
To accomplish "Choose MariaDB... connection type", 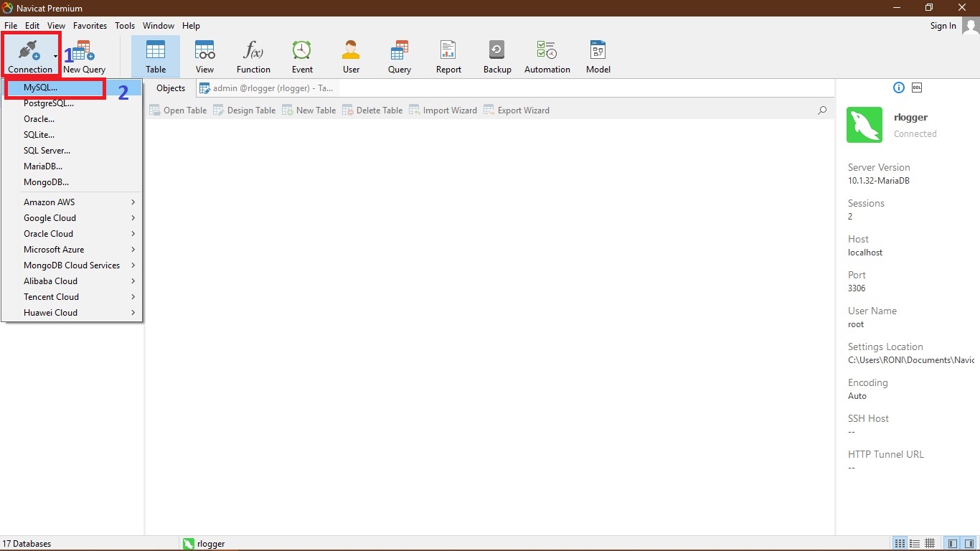I will 72,166.
